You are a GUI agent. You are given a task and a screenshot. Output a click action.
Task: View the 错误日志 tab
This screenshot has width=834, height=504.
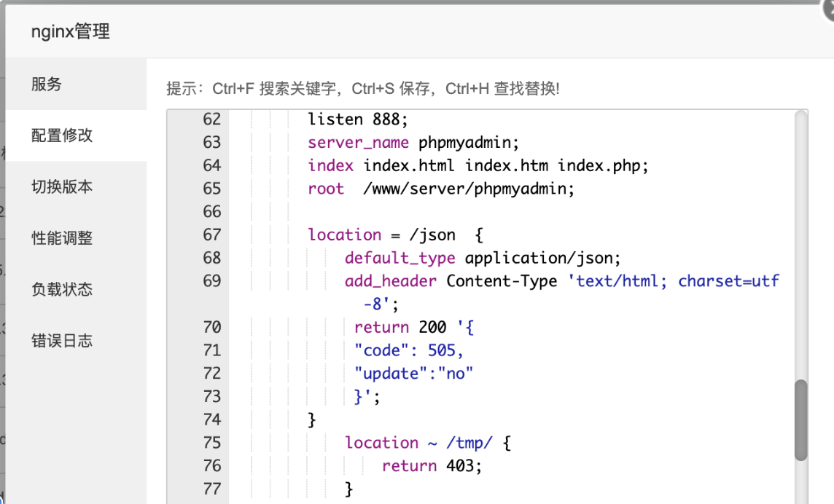[x=76, y=341]
